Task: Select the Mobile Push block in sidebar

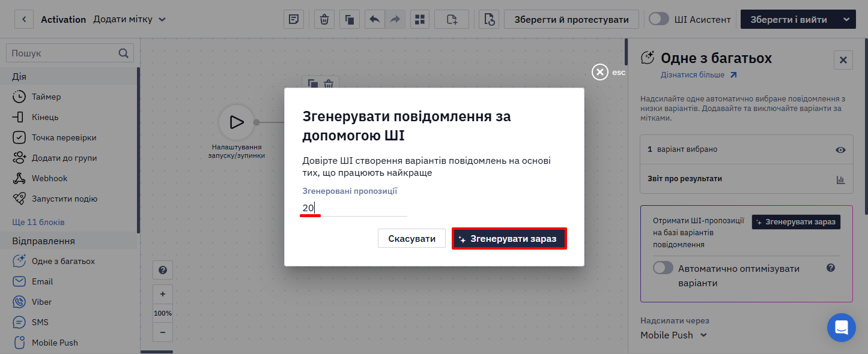Action: 55,343
